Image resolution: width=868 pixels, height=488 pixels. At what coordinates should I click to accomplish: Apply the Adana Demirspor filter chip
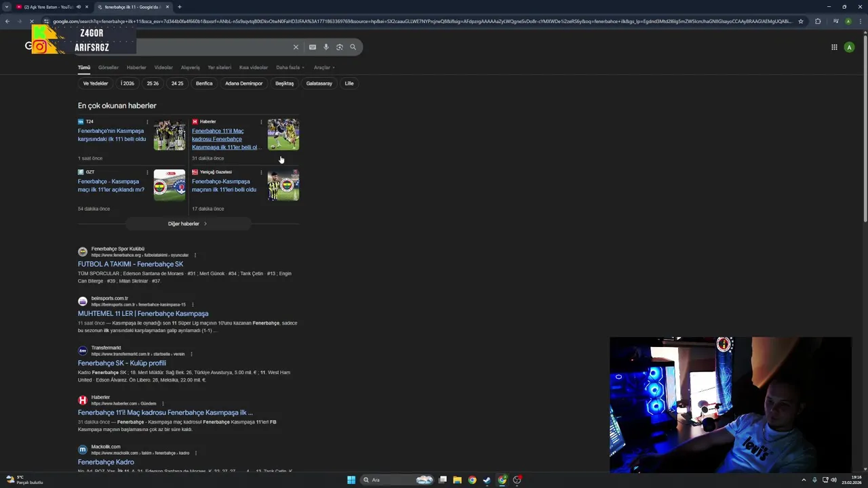[x=244, y=83]
